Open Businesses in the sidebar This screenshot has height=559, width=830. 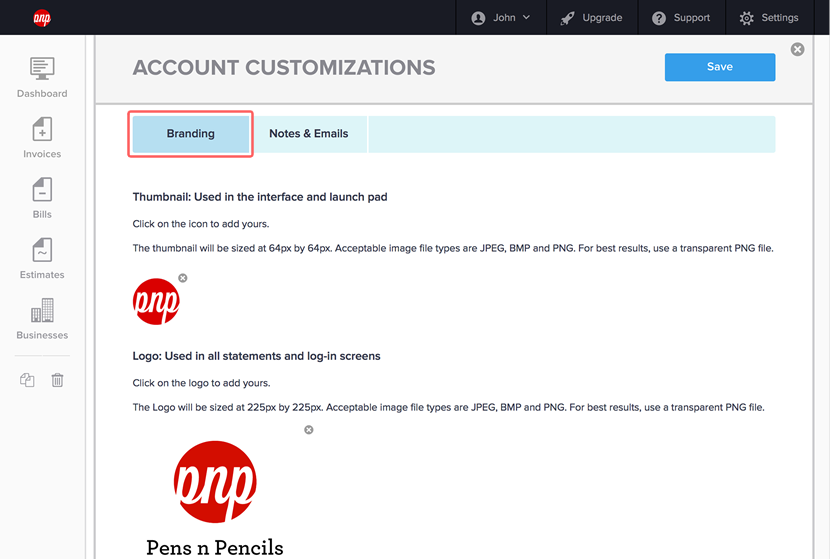point(42,319)
